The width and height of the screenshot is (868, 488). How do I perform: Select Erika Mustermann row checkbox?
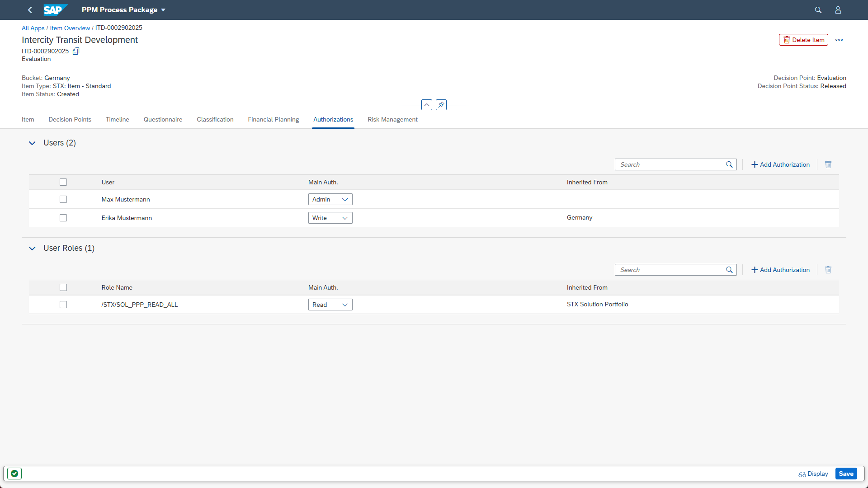point(63,218)
